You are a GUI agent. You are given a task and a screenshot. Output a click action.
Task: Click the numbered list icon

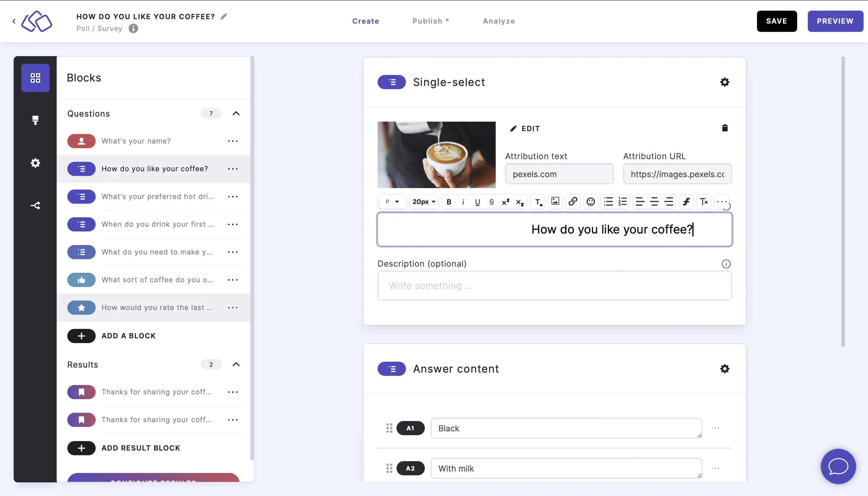[x=623, y=201]
